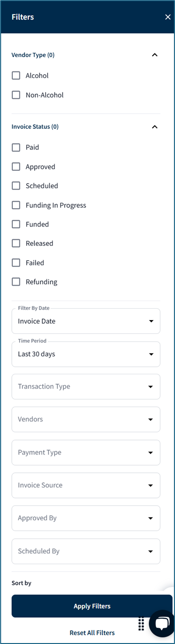Image resolution: width=175 pixels, height=644 pixels.
Task: Open the Filter By Date dropdown
Action: pyautogui.click(x=86, y=321)
